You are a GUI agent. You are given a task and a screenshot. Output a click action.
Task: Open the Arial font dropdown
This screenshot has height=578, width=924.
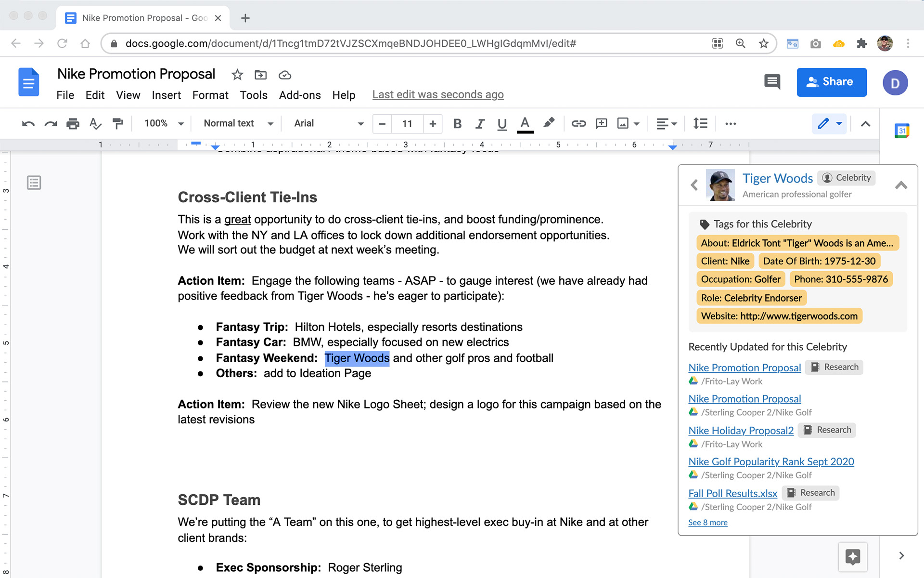pos(329,123)
